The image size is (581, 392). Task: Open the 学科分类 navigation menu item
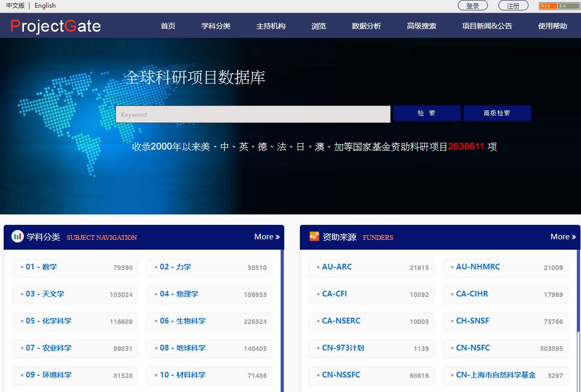click(x=216, y=26)
